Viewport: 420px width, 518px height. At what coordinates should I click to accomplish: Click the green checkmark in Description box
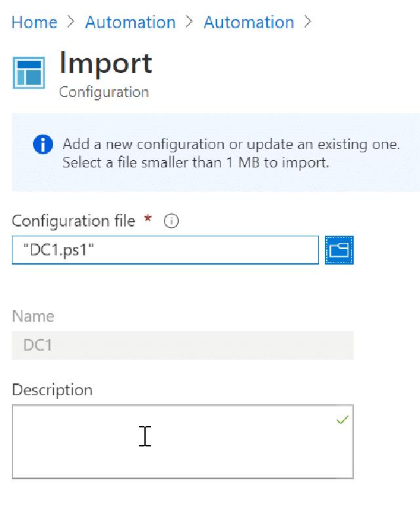[342, 420]
